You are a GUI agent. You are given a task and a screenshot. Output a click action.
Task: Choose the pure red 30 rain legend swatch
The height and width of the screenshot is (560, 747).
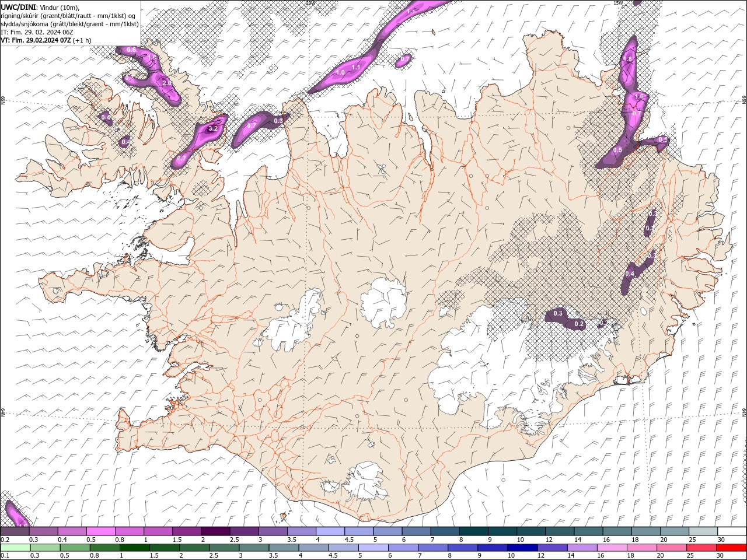[x=731, y=548]
